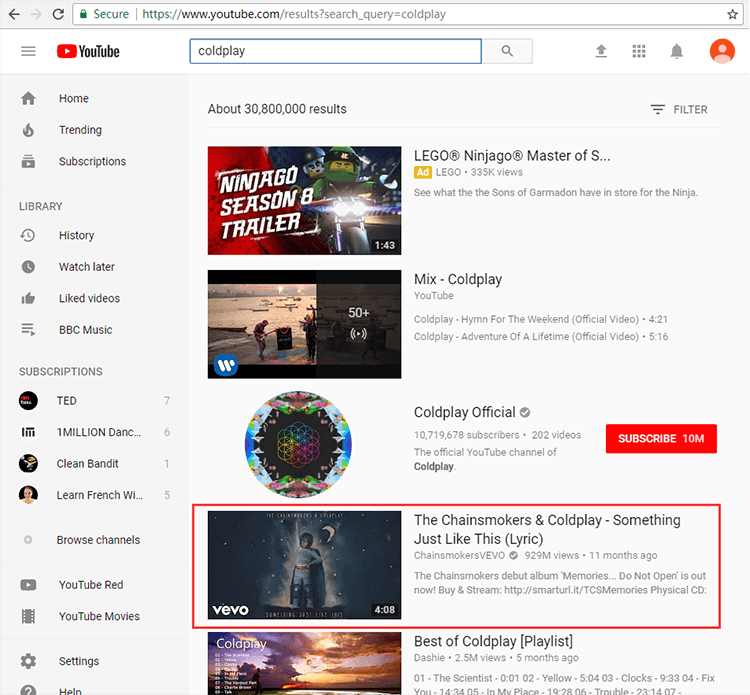Open the hamburger guide menu

[x=28, y=51]
